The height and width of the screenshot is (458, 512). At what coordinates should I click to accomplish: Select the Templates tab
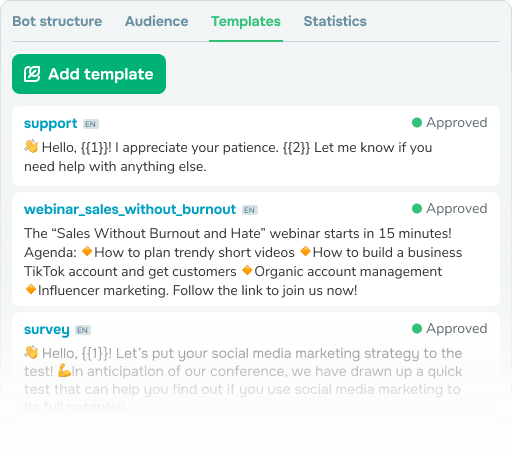coord(246,21)
